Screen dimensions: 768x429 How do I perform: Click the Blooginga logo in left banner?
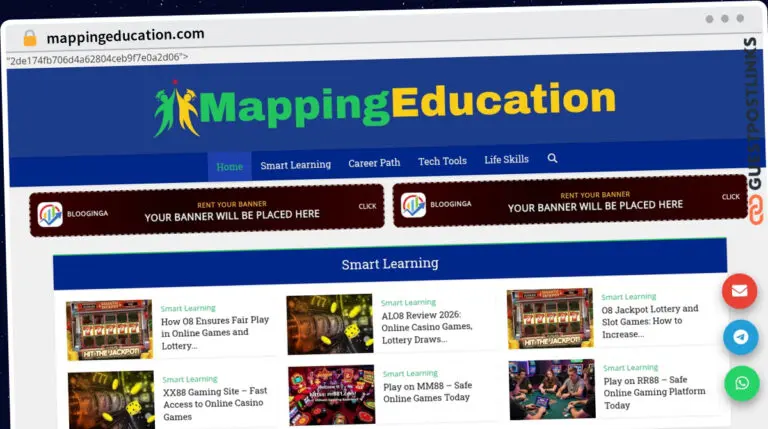point(50,214)
